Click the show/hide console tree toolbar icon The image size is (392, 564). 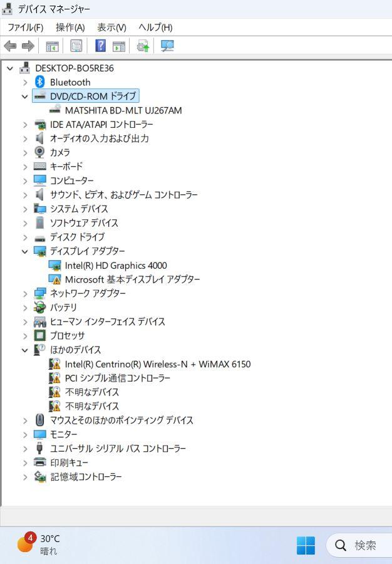point(52,46)
